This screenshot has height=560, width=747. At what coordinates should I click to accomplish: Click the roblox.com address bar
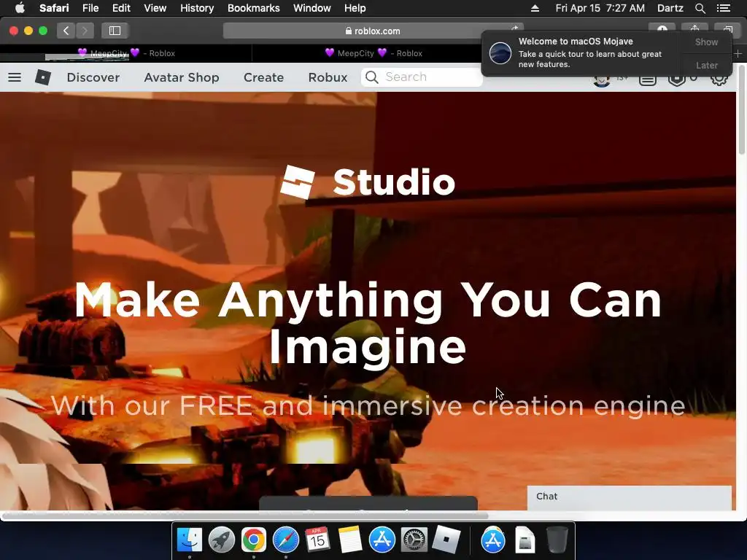[x=373, y=31]
